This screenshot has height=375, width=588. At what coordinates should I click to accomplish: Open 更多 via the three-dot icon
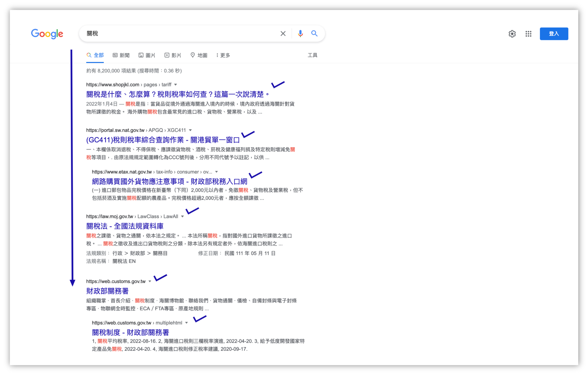[217, 55]
